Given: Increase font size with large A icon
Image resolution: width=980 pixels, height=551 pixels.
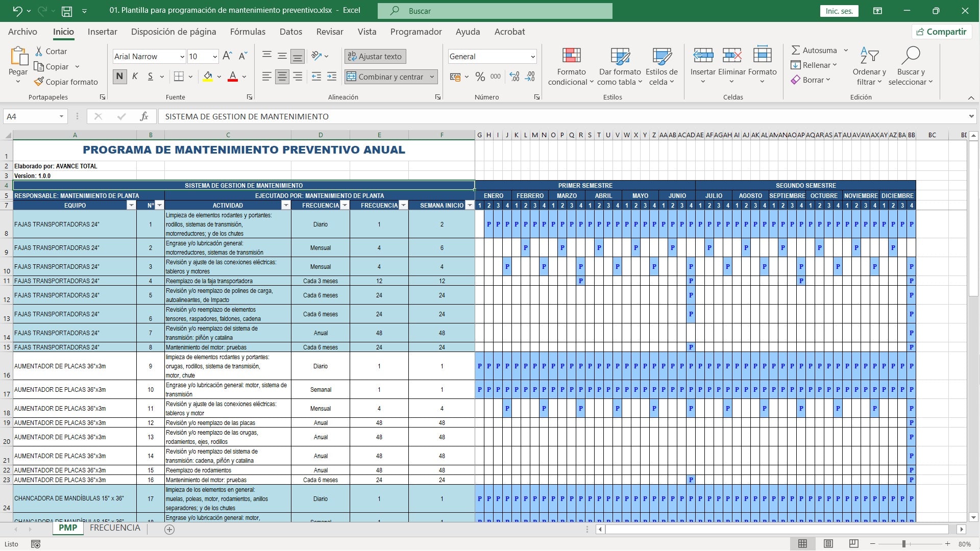Looking at the screenshot, I should click(228, 56).
